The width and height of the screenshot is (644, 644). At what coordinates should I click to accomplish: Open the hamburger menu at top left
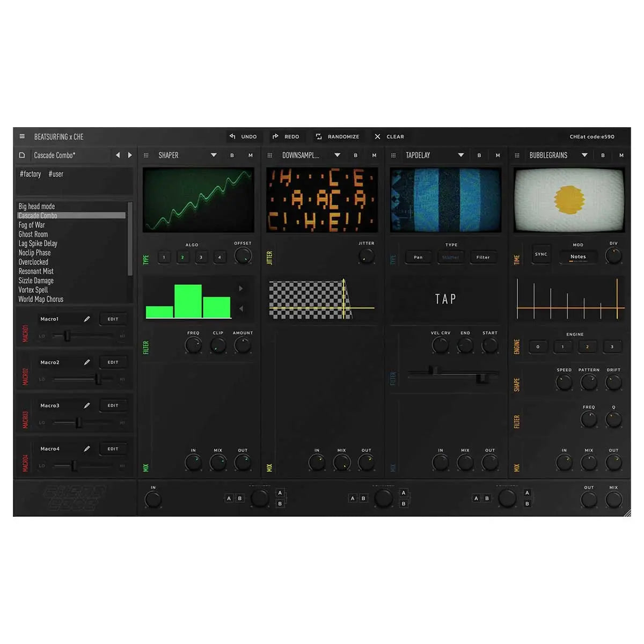click(x=22, y=136)
